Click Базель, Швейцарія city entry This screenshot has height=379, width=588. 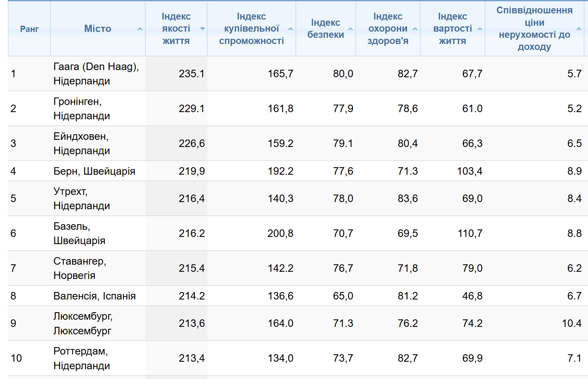79,233
